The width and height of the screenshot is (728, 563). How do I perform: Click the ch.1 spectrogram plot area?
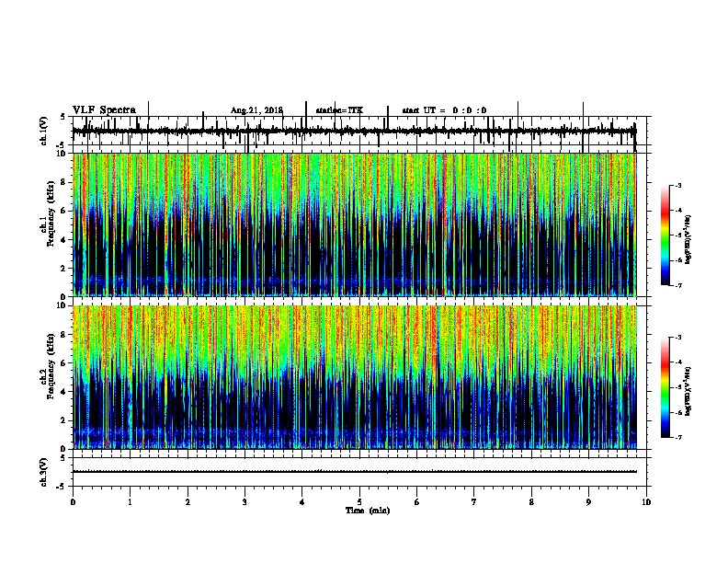(x=355, y=224)
